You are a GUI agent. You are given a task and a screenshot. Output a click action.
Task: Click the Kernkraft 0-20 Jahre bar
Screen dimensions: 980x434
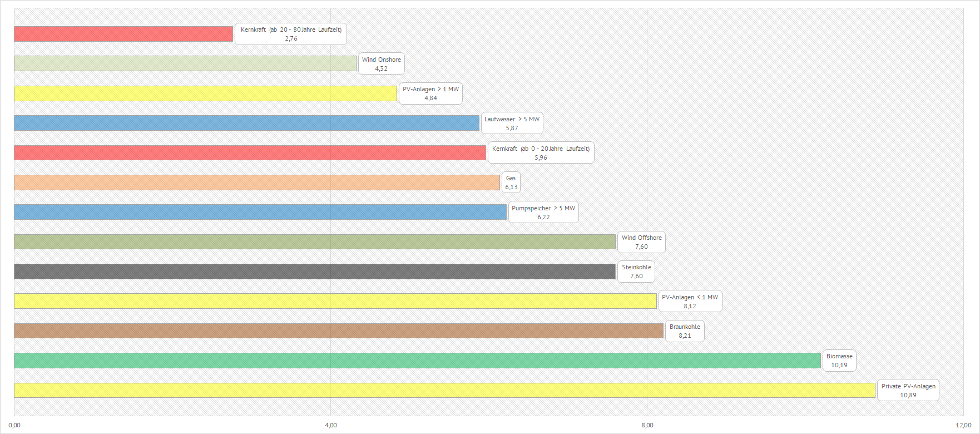pyautogui.click(x=250, y=152)
